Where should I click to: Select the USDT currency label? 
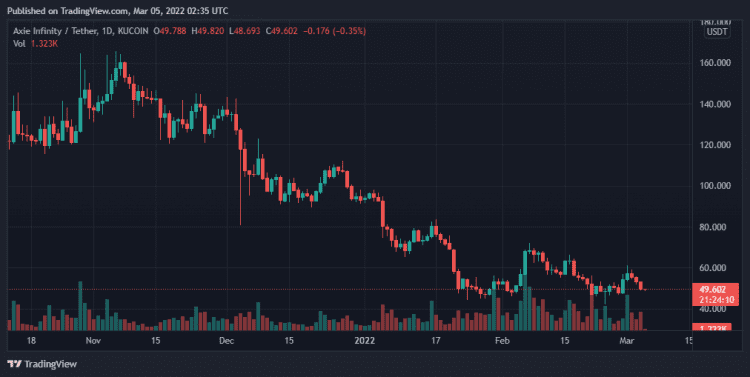click(717, 32)
